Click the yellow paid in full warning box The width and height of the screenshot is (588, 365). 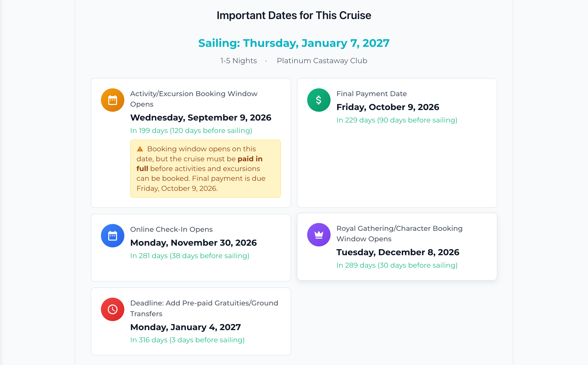click(205, 168)
